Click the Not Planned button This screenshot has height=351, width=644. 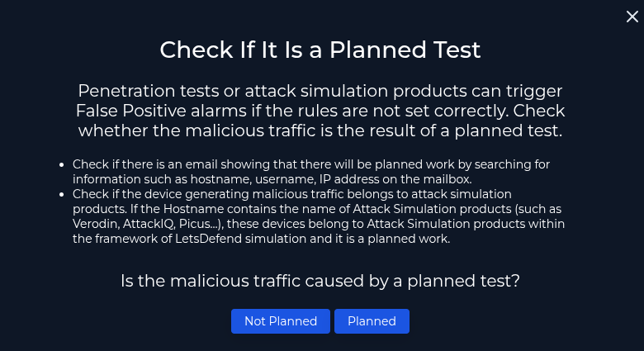281,321
